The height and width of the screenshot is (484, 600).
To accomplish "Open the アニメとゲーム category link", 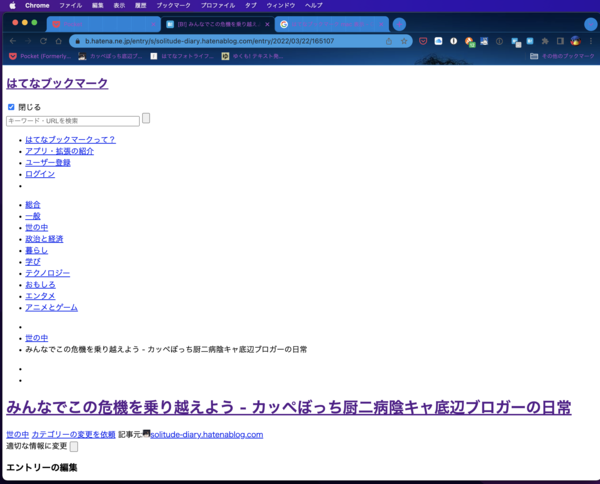I will (x=51, y=308).
